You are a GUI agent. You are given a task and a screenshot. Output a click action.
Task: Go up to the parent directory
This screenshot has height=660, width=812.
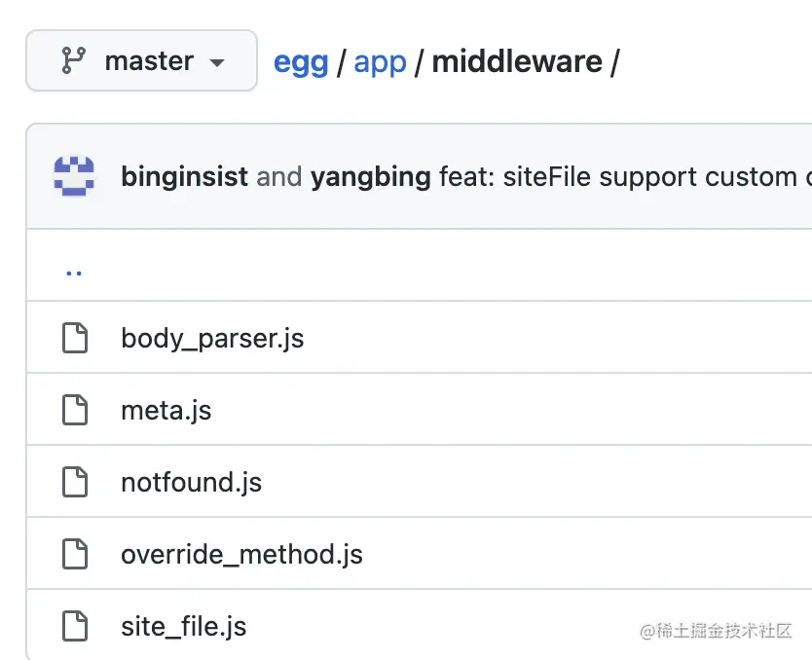coord(74,273)
